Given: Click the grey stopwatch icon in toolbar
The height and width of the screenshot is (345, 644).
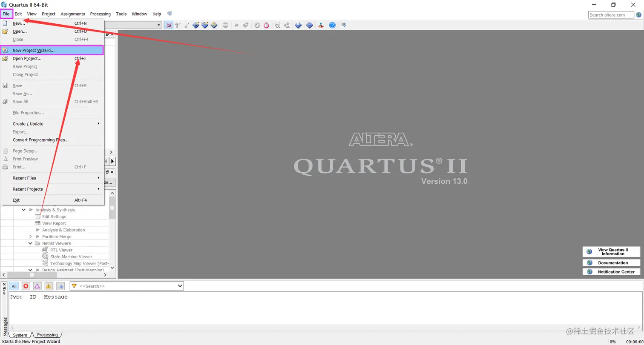Looking at the screenshot, I should (x=257, y=25).
